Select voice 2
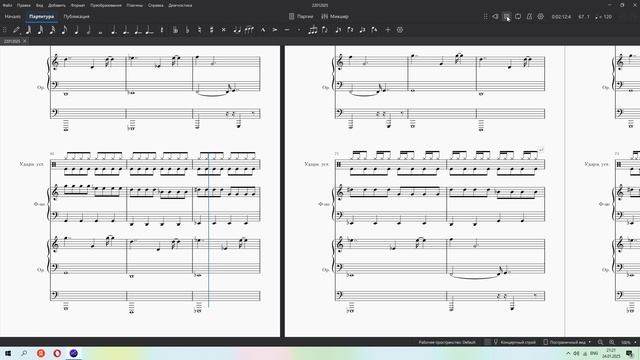Image resolution: width=640 pixels, height=360 pixels. (x=350, y=30)
